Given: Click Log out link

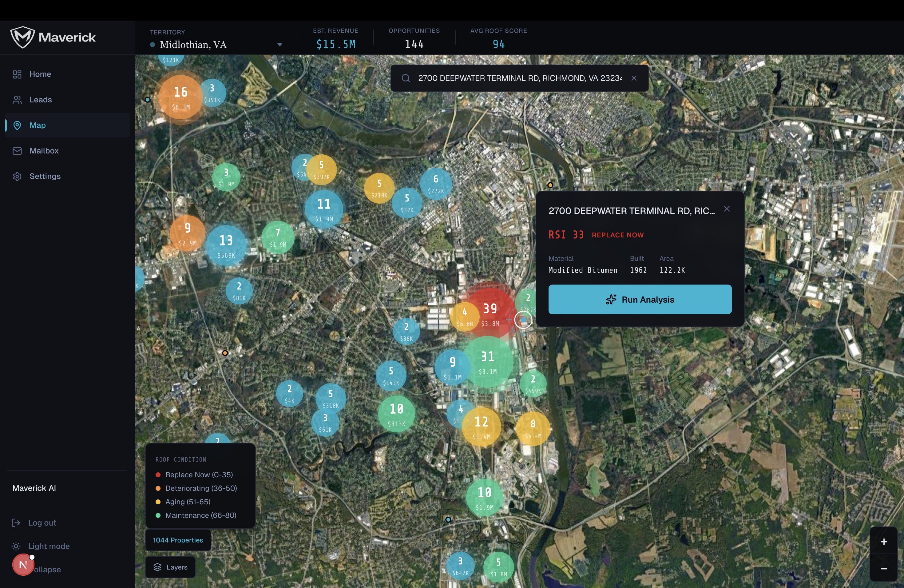Looking at the screenshot, I should 42,523.
